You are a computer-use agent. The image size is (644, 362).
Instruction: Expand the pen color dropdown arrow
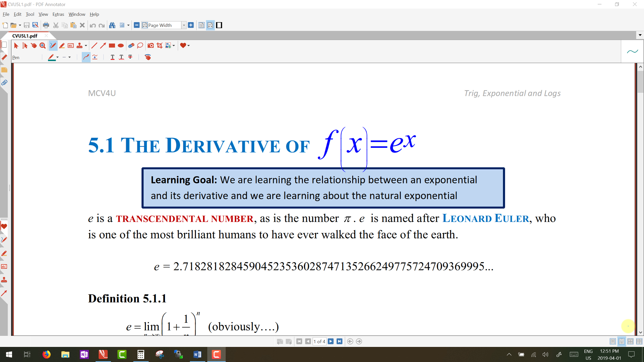[x=57, y=57]
